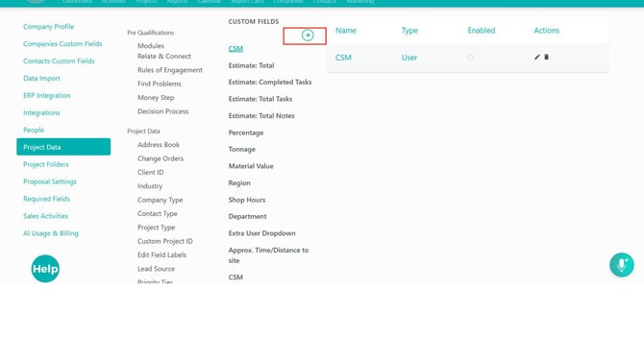Viewport: 644px width, 361px height.
Task: Click the add custom field plus icon
Action: (308, 36)
